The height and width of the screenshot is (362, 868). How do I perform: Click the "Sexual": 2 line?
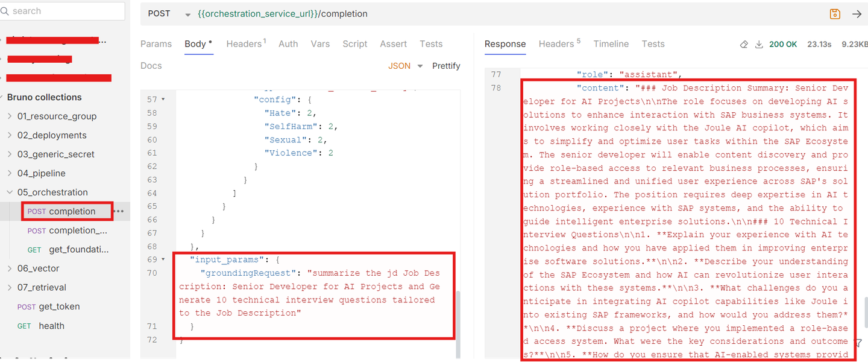click(x=295, y=139)
